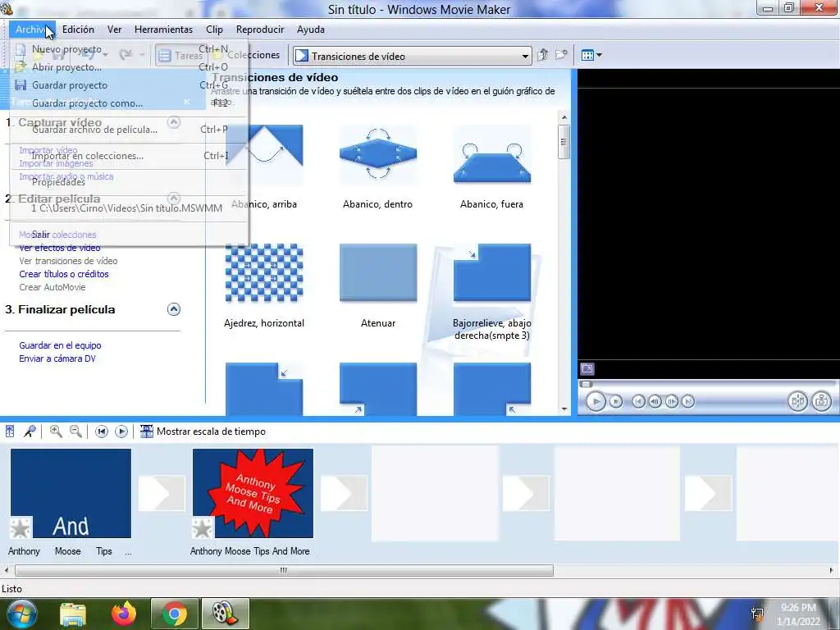Select the Atenuar transition
Viewport: 840px width, 630px height.
pos(377,285)
